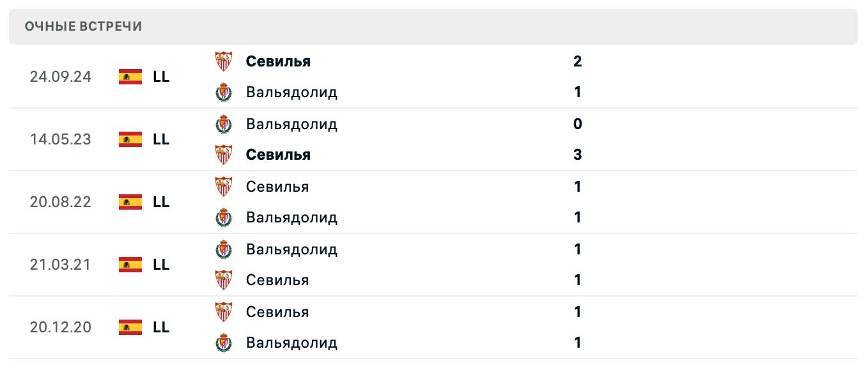Click the LL league label beside 24.09.24

162,77
